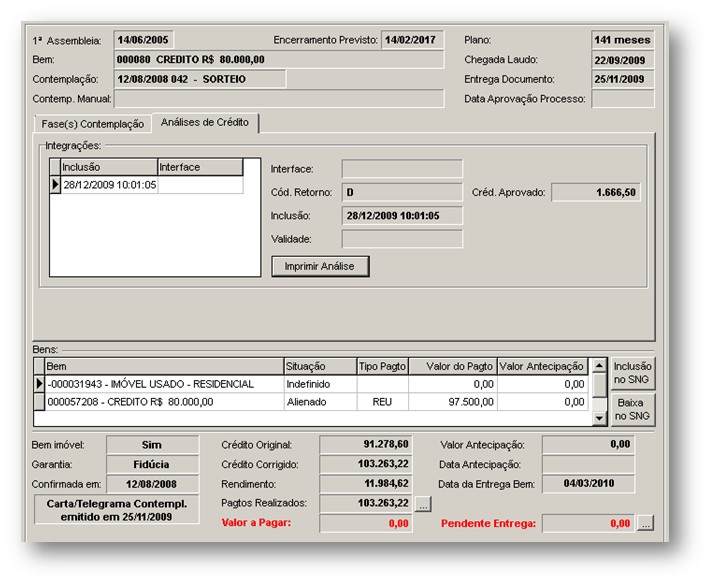Click the empty Interface field

point(402,169)
